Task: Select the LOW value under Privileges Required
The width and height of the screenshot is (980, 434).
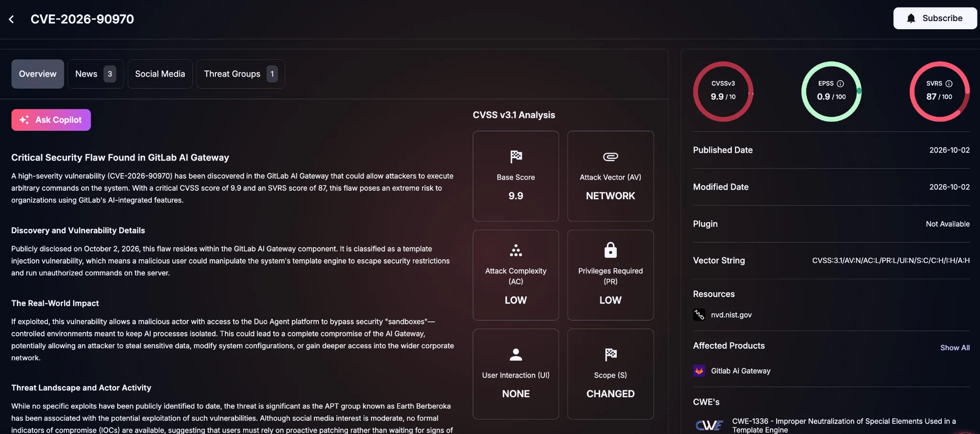Action: (x=611, y=300)
